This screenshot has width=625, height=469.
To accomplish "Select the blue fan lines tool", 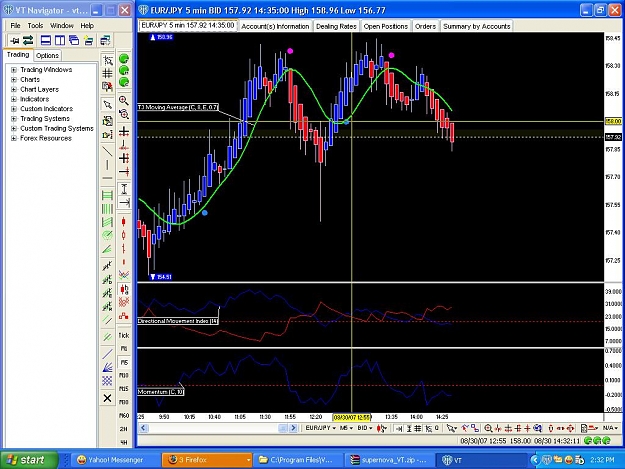I will 107,367.
